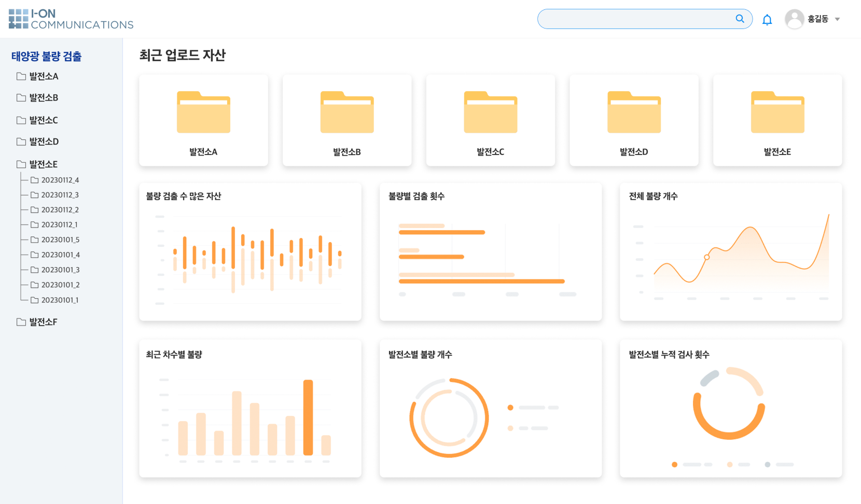This screenshot has height=504, width=861.
Task: Open subfolder 20230101_4
Action: tap(61, 255)
